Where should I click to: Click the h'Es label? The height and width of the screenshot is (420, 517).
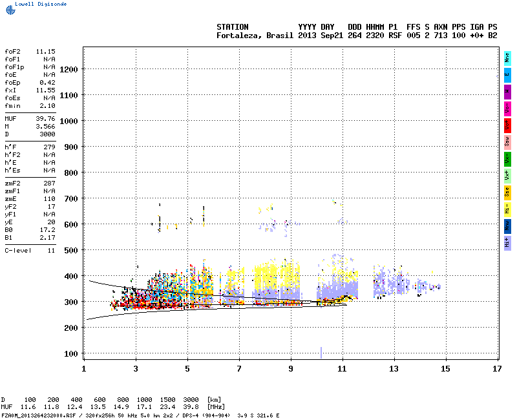click(x=12, y=171)
